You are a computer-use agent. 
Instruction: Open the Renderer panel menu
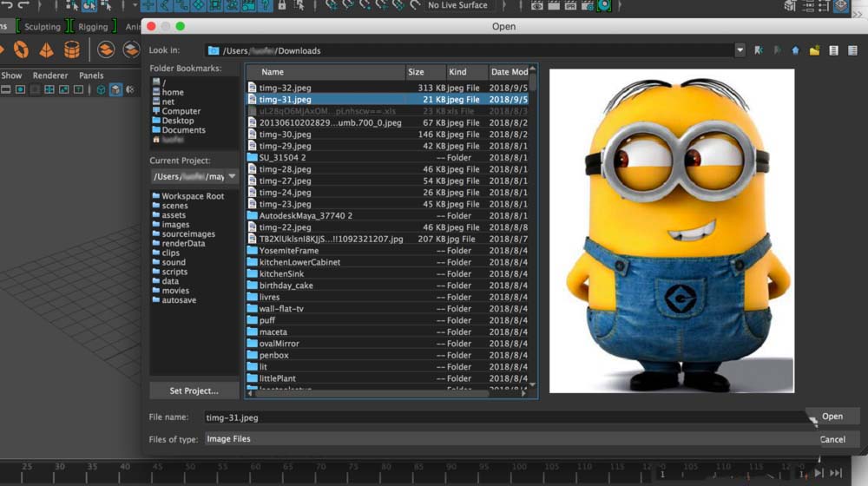[x=50, y=76]
